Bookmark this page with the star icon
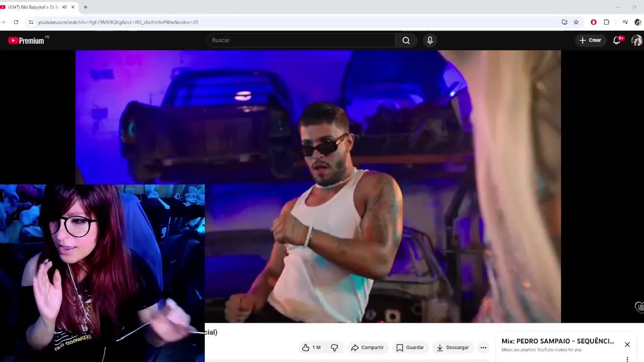The width and height of the screenshot is (644, 362). click(576, 22)
